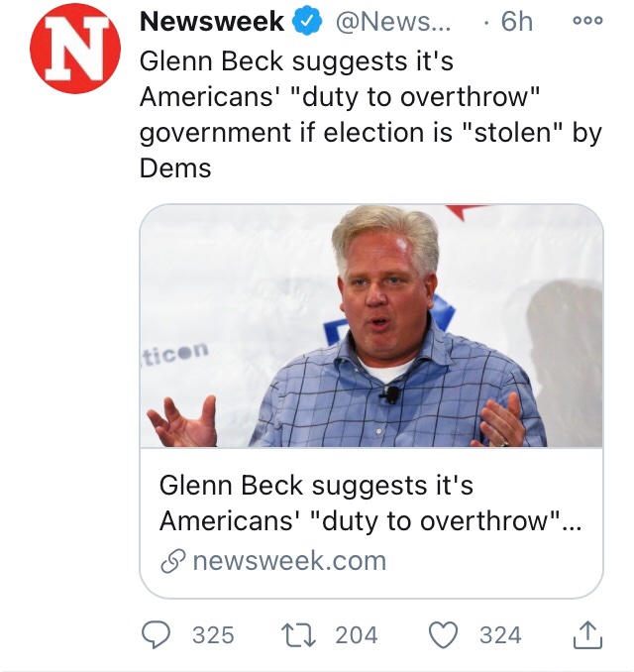The height and width of the screenshot is (672, 634).
Task: Click the chain link icon
Action: point(172,561)
